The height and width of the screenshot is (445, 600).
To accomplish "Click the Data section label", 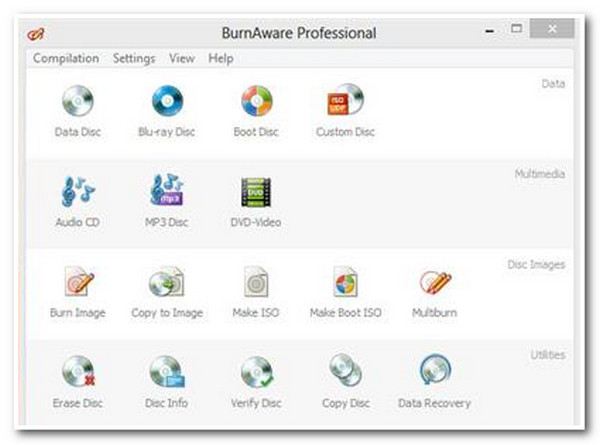I will pos(553,83).
